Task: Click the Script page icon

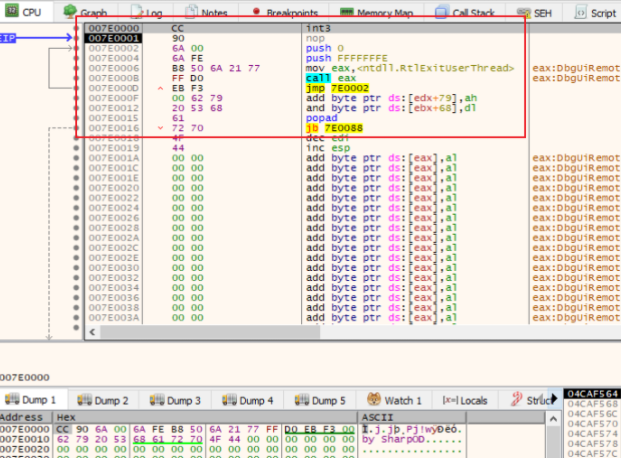Action: [581, 12]
